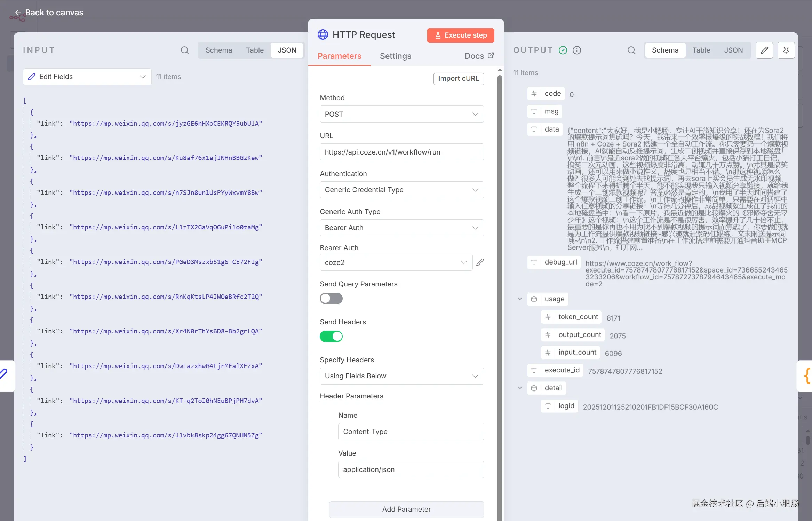812x521 pixels.
Task: Click the output panel search icon
Action: 631,50
